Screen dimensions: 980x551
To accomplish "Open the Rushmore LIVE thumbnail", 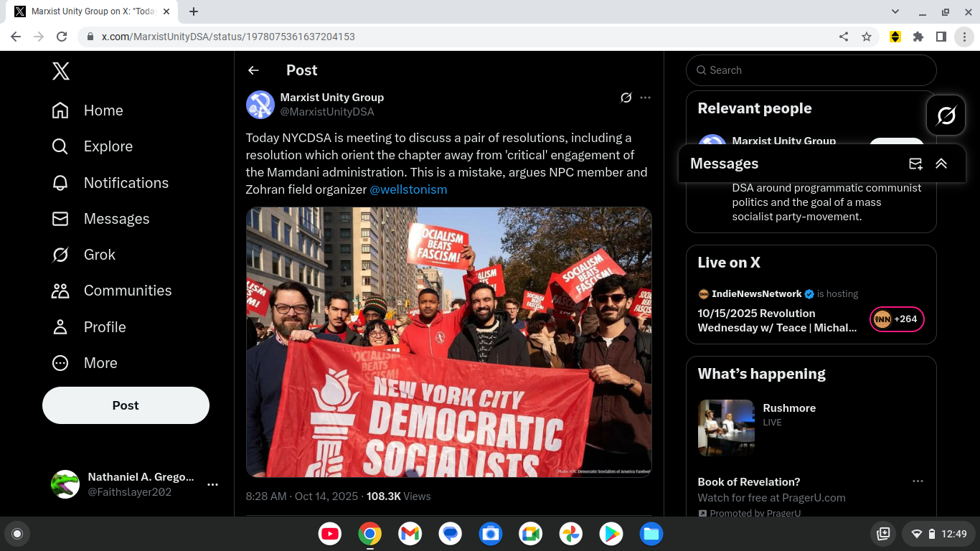I will coord(726,428).
